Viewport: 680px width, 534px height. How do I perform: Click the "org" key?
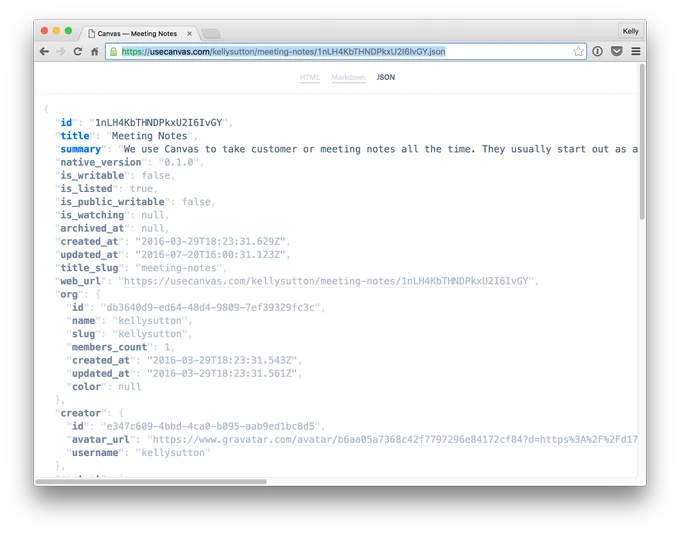tap(69, 295)
